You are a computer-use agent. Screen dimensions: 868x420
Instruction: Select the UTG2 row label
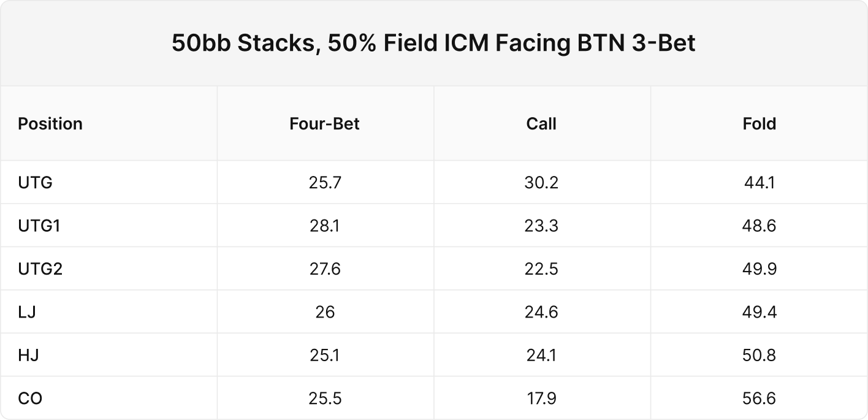tap(40, 269)
